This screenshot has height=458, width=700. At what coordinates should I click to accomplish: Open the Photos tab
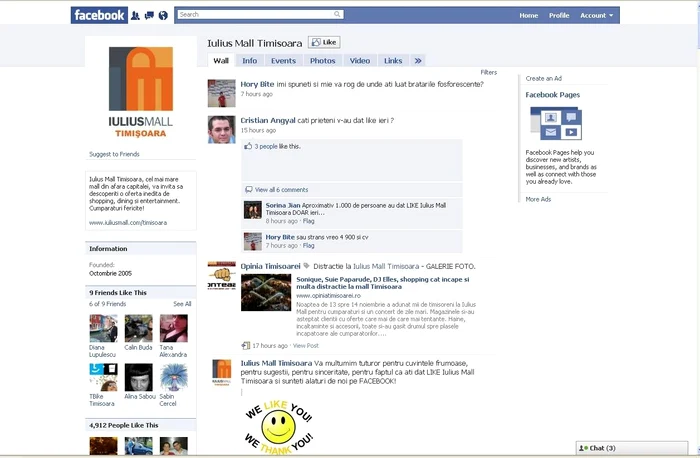click(x=322, y=61)
